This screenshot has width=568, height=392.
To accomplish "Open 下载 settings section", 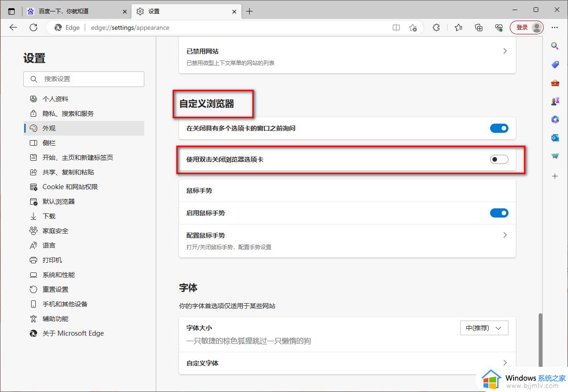I will 84,216.
